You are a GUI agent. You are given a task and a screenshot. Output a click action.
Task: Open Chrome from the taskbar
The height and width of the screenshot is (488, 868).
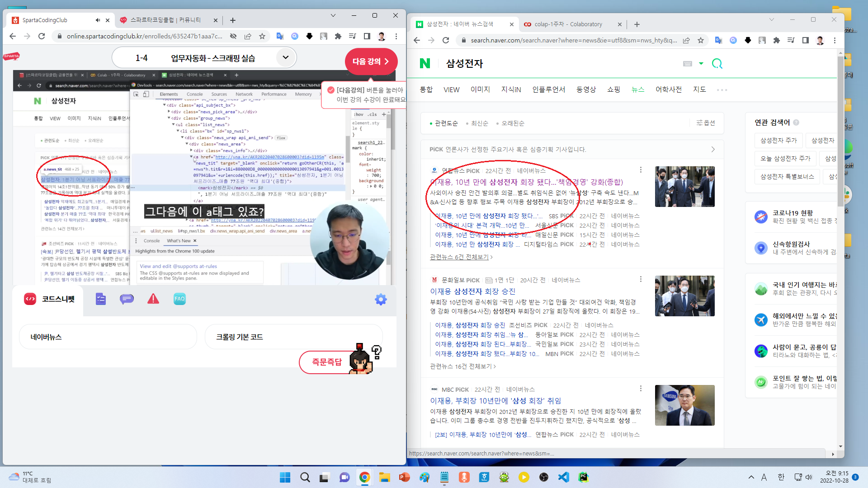pyautogui.click(x=364, y=477)
